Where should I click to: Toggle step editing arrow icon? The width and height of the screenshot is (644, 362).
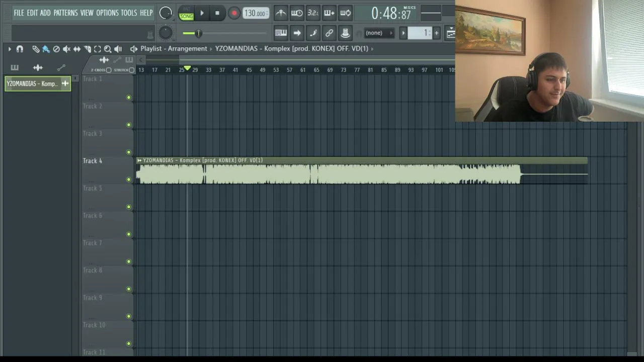click(x=297, y=33)
